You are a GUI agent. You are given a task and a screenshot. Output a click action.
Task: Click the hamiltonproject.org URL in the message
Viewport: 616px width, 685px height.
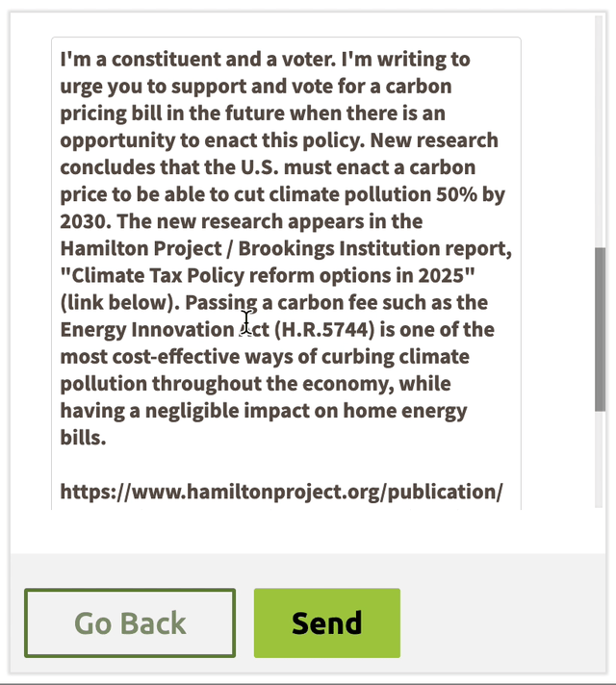tap(282, 492)
